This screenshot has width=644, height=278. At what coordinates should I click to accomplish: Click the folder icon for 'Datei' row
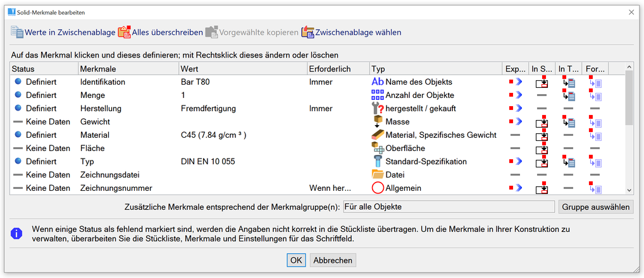click(378, 175)
